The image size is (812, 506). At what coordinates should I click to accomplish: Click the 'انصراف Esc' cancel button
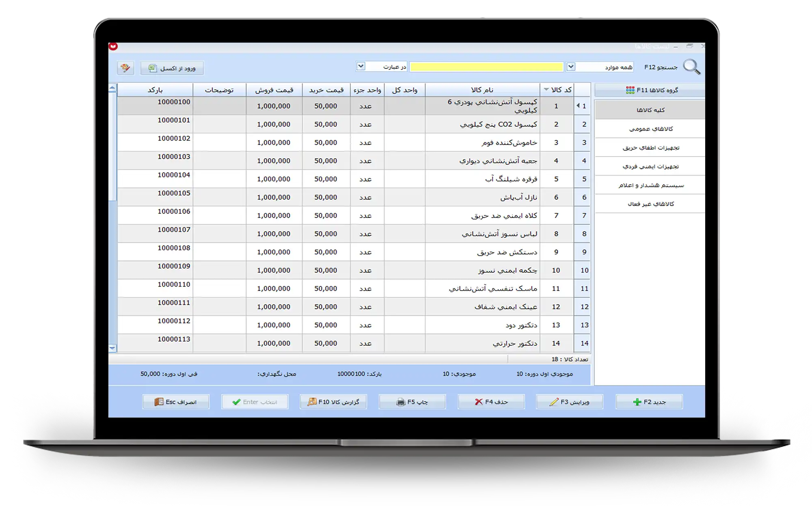click(x=176, y=402)
